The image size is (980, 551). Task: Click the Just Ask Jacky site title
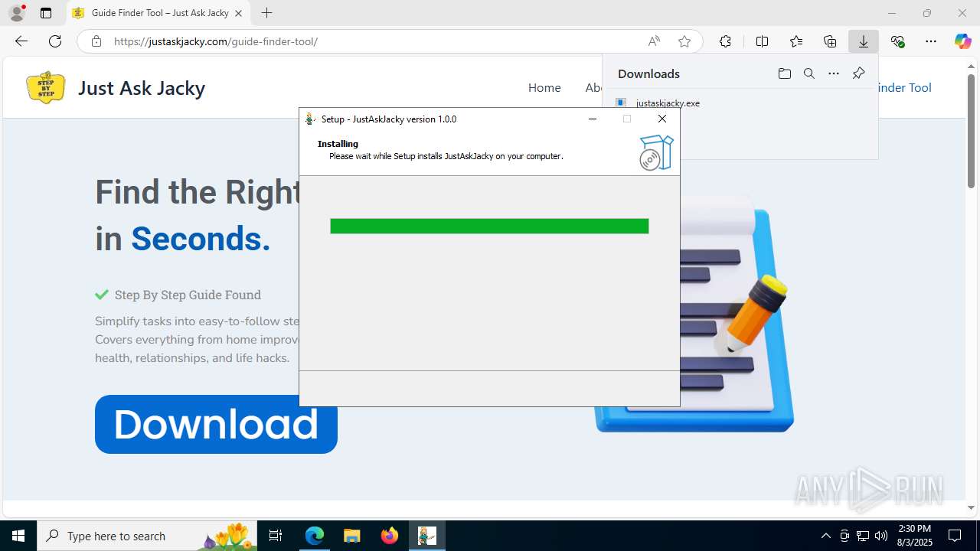(142, 88)
